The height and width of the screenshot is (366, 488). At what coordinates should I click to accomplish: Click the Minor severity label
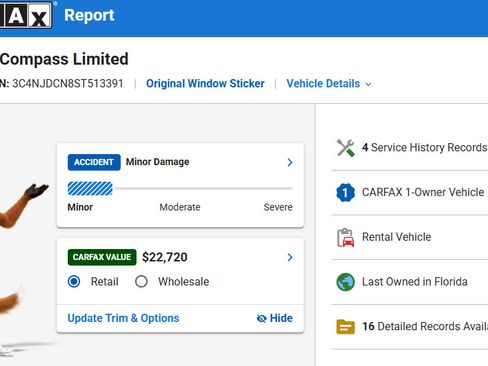[x=80, y=207]
